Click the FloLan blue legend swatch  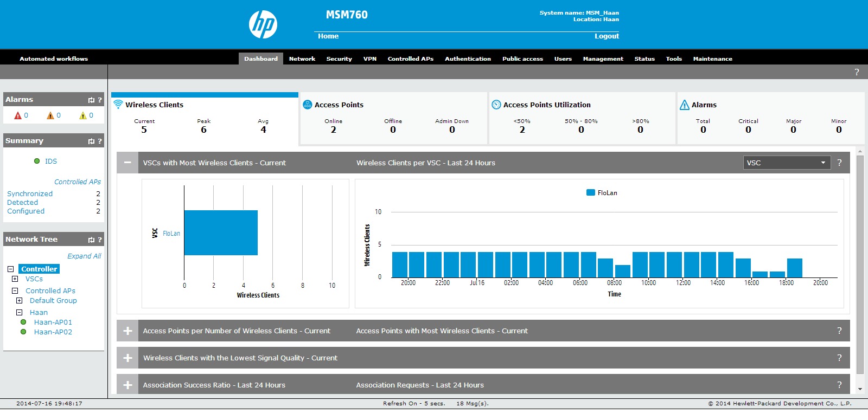pos(591,192)
